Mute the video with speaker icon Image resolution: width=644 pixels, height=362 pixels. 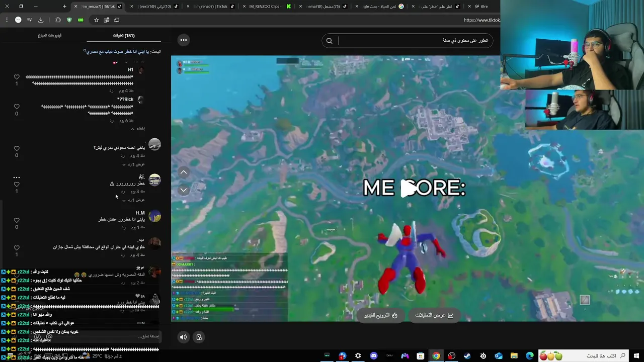tap(183, 337)
